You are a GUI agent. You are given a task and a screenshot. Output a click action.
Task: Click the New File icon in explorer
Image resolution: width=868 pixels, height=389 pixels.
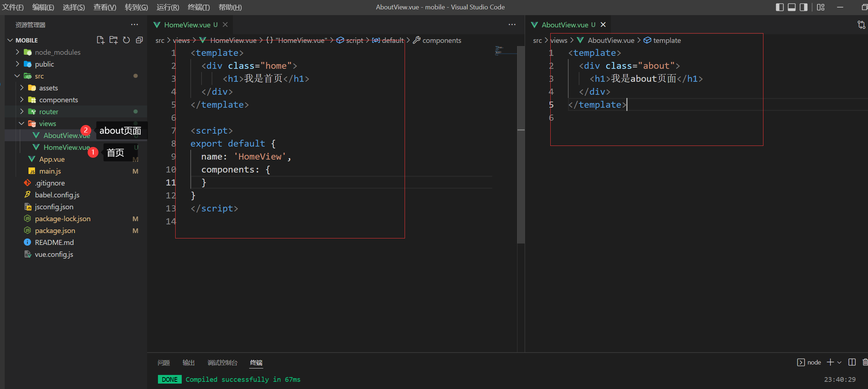point(101,40)
